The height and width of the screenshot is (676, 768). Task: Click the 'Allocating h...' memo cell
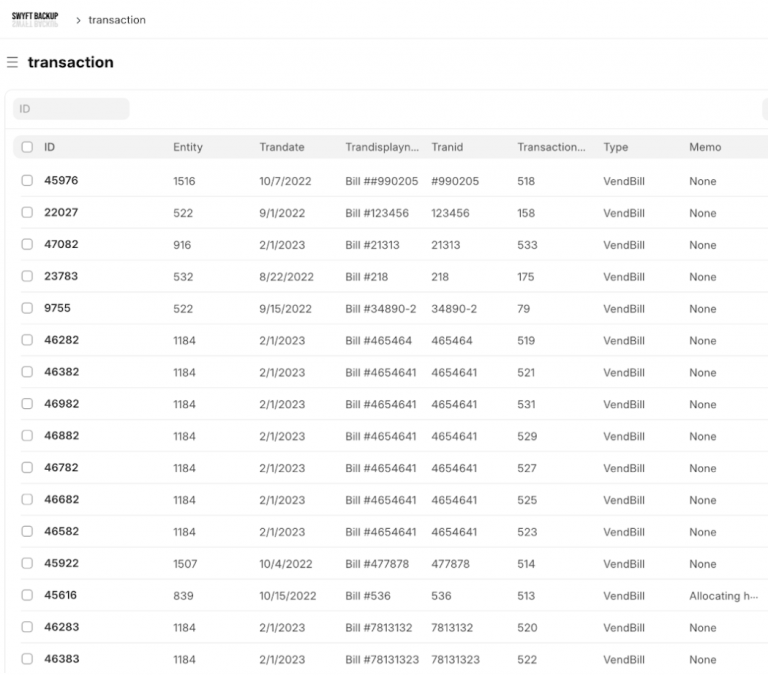point(723,596)
